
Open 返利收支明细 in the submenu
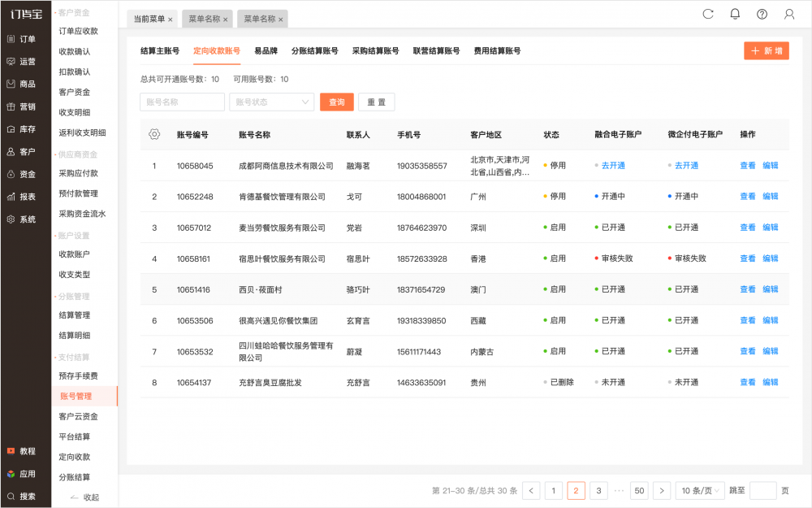(82, 132)
